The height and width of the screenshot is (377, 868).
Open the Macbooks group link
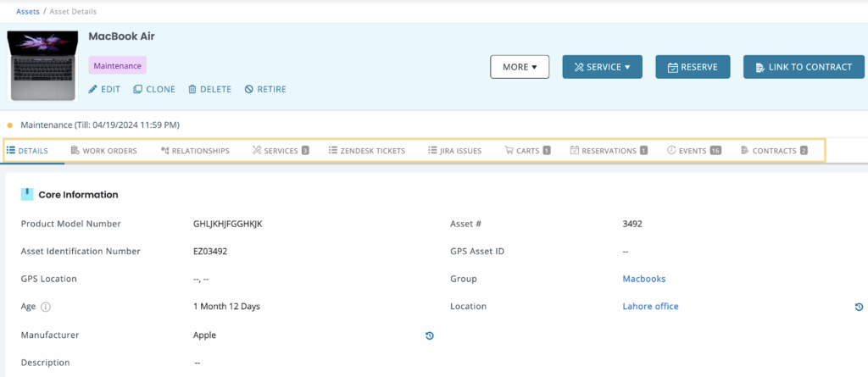[x=644, y=279]
